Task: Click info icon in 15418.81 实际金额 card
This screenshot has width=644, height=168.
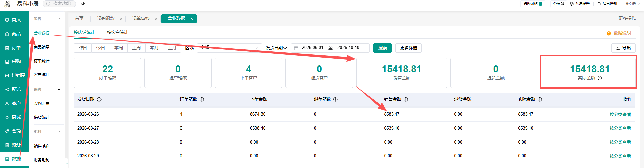Action: [600, 78]
